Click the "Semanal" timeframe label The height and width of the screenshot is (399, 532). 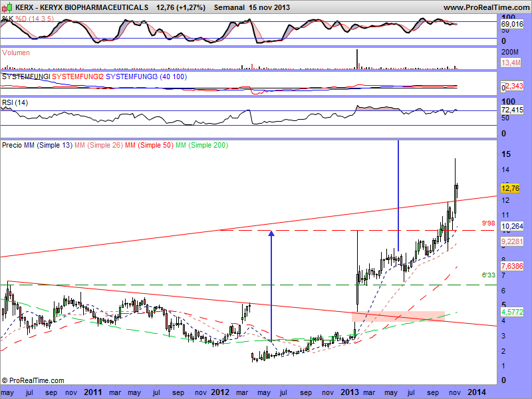click(229, 7)
